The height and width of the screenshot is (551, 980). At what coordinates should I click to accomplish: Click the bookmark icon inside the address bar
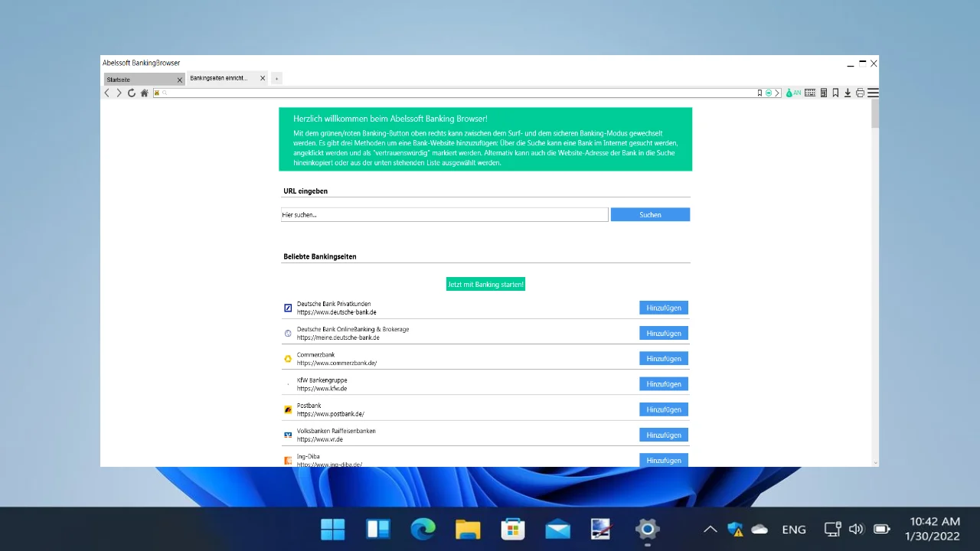[x=759, y=93]
